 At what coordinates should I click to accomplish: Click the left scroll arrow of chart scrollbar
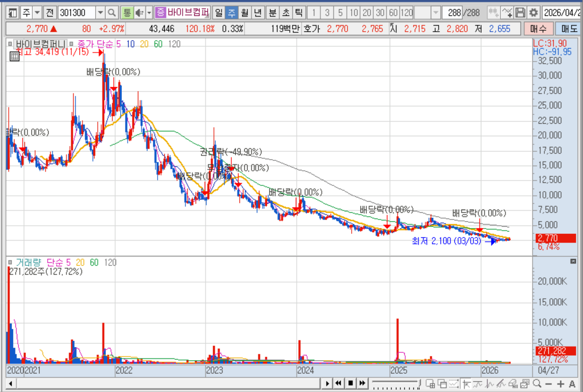(11, 383)
